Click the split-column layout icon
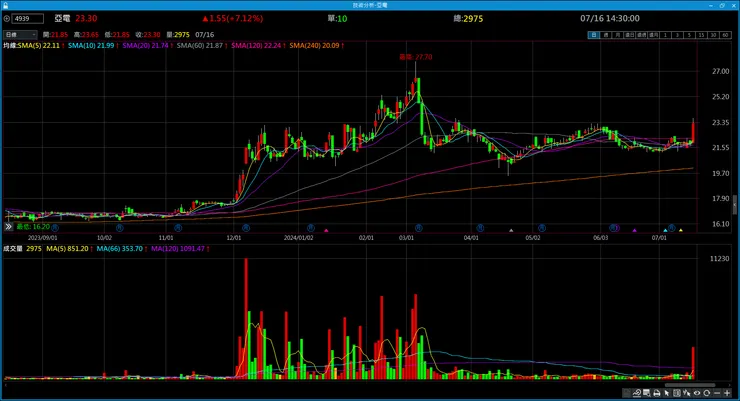 click(677, 393)
